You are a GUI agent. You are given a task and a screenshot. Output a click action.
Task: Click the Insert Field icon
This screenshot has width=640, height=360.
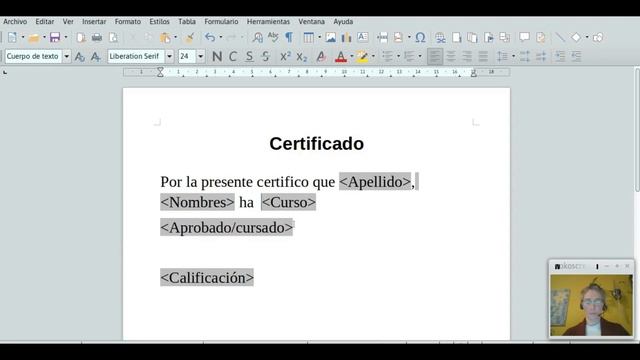[x=398, y=38]
